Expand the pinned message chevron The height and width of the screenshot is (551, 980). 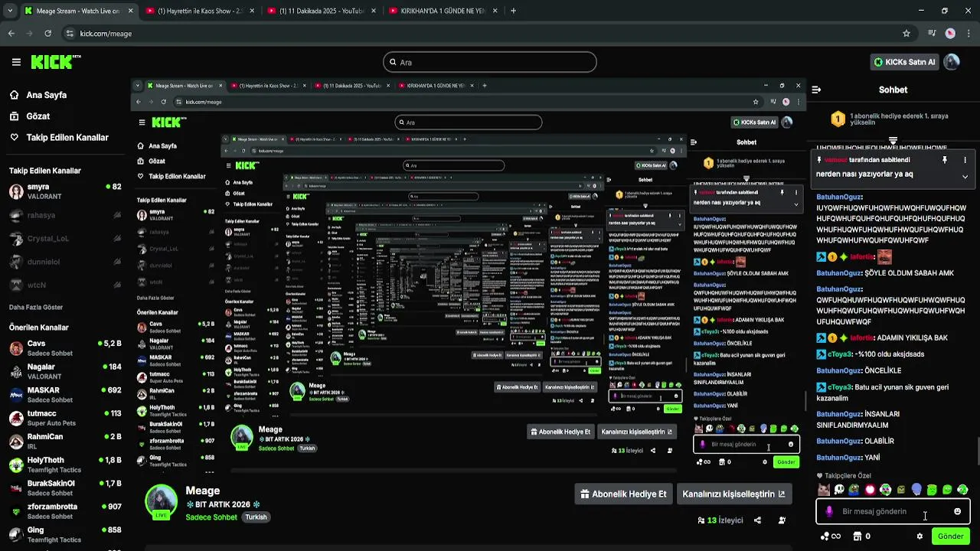(965, 176)
